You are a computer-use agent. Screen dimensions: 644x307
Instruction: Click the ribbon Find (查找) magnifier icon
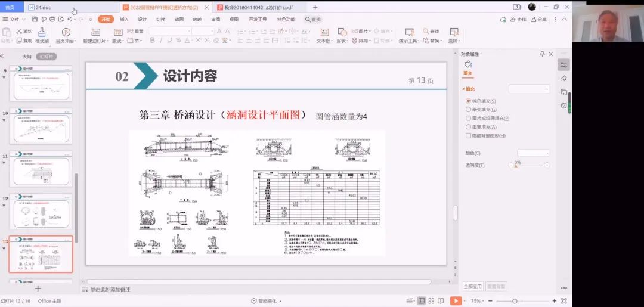pyautogui.click(x=426, y=31)
